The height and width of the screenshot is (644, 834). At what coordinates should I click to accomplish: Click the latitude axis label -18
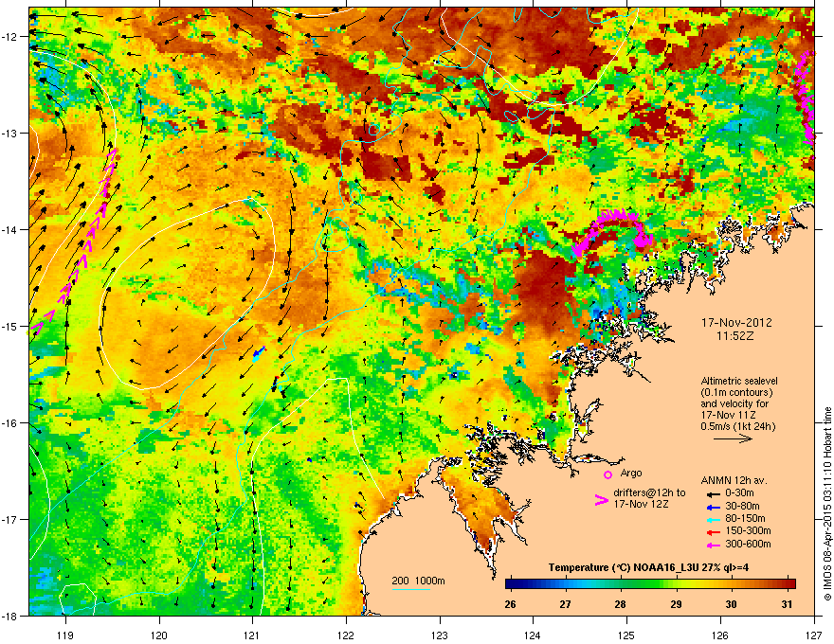pos(9,616)
